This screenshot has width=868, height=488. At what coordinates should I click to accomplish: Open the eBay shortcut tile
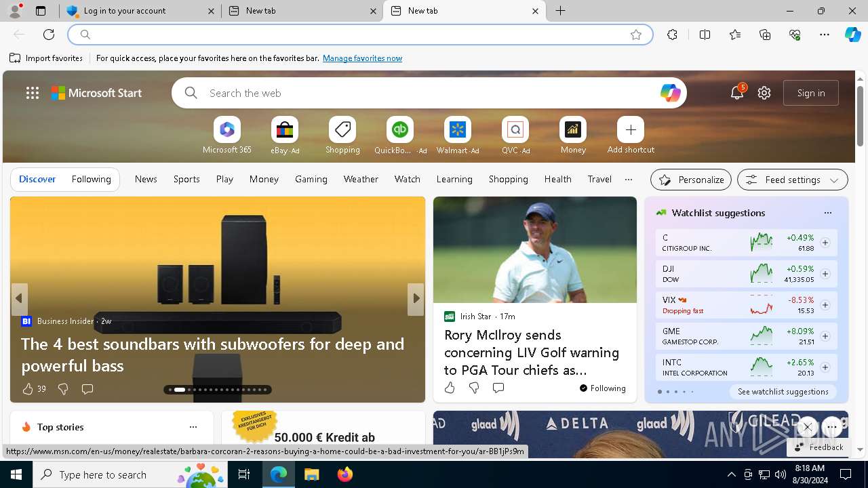[285, 135]
